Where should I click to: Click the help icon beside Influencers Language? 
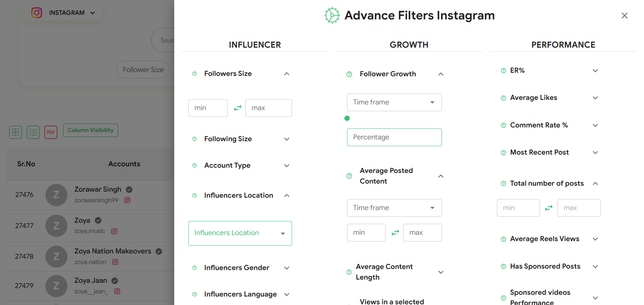pyautogui.click(x=194, y=294)
